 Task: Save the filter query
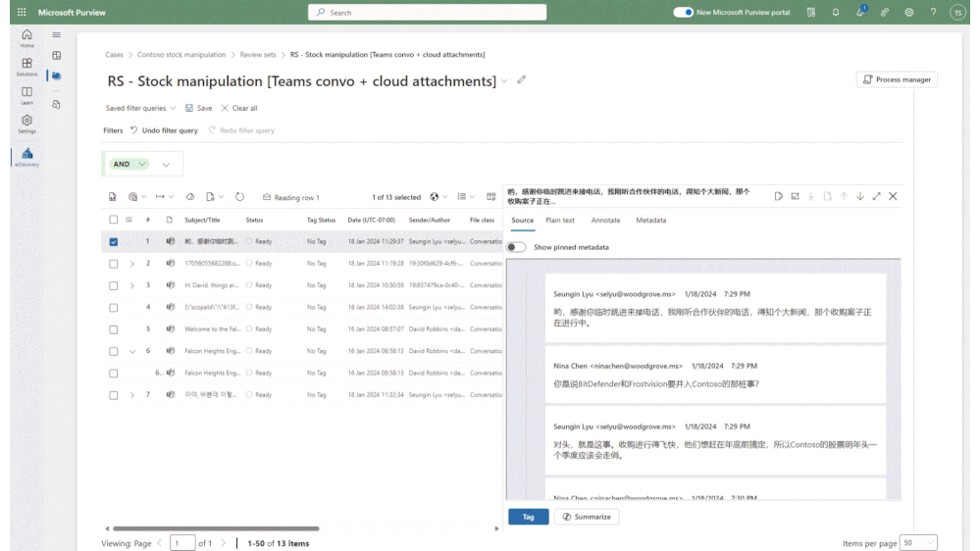198,108
